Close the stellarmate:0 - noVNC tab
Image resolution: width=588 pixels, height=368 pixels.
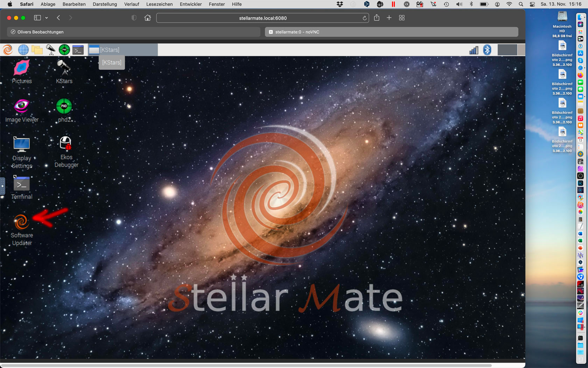271,32
